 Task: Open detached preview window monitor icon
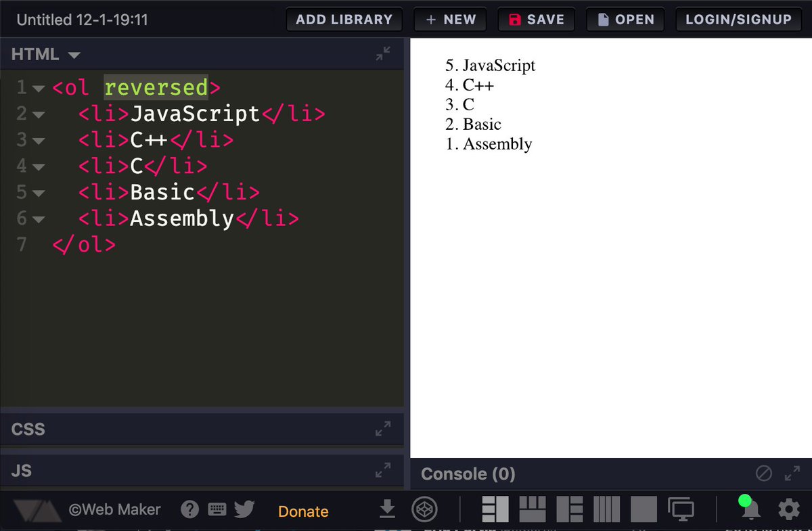point(681,509)
